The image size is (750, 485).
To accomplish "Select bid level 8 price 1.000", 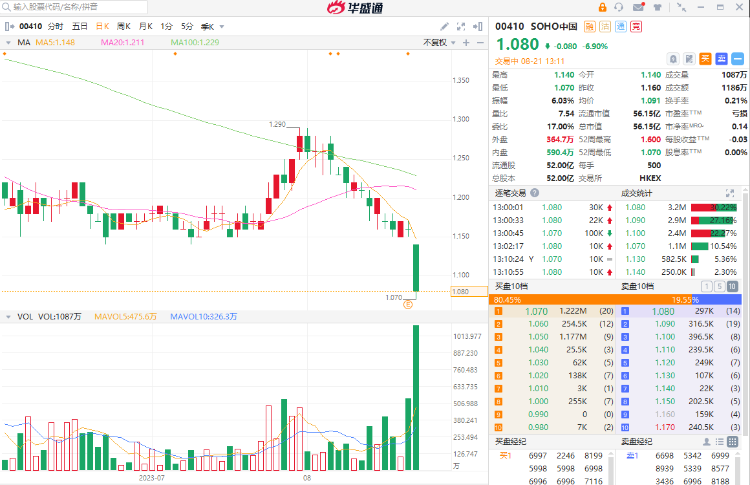I will coord(538,401).
